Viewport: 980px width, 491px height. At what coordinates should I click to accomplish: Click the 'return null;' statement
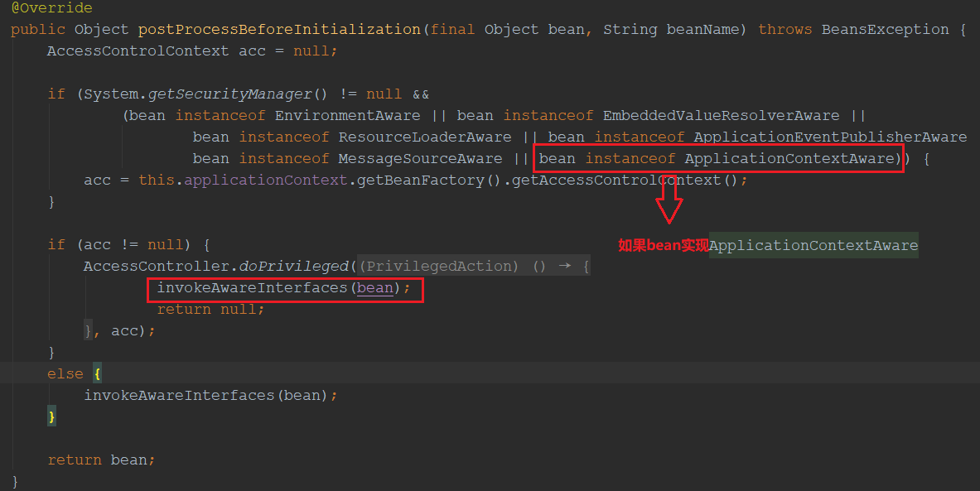pos(211,309)
